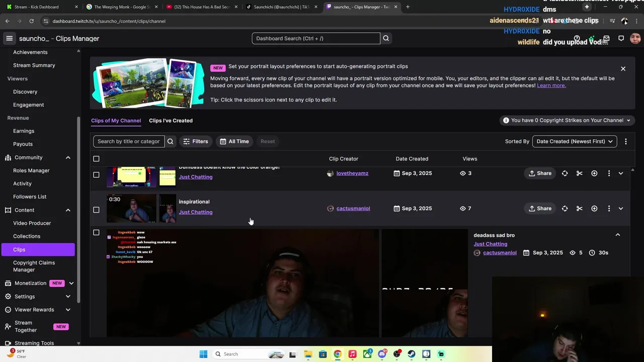The height and width of the screenshot is (362, 644).
Task: Open Video Producer in sidebar
Action: tap(32, 223)
